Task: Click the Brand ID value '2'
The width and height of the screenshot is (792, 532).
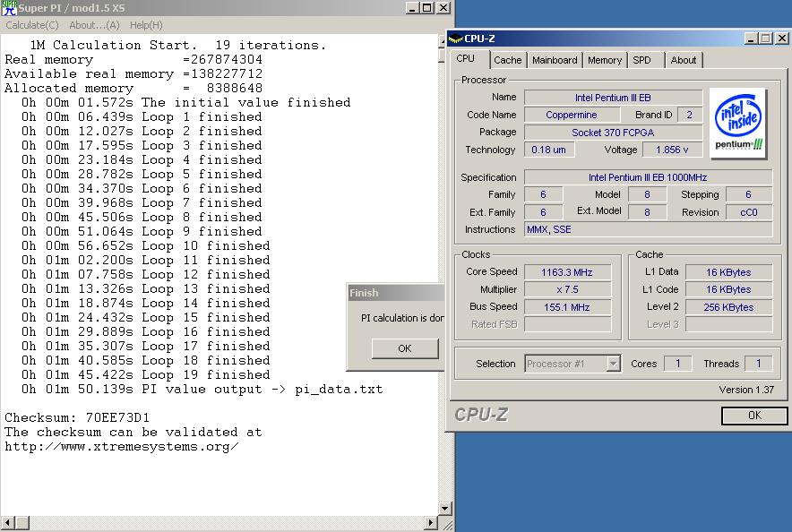Action: pyautogui.click(x=690, y=115)
